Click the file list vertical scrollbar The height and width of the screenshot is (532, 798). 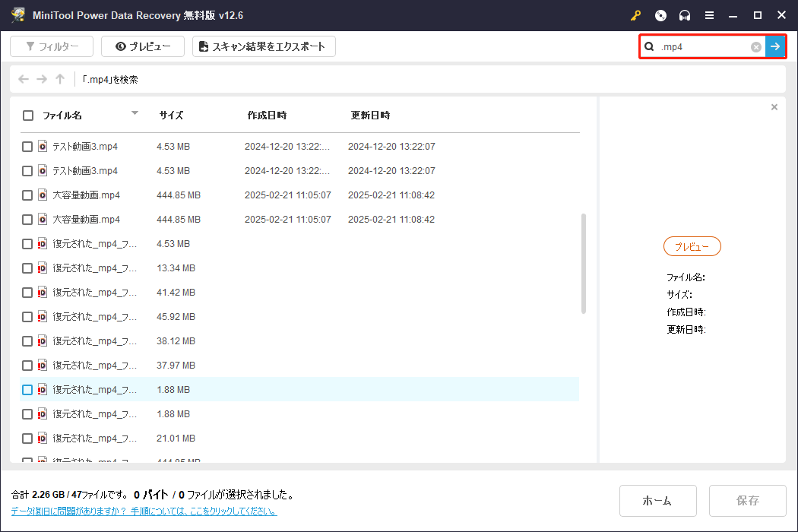click(x=583, y=263)
